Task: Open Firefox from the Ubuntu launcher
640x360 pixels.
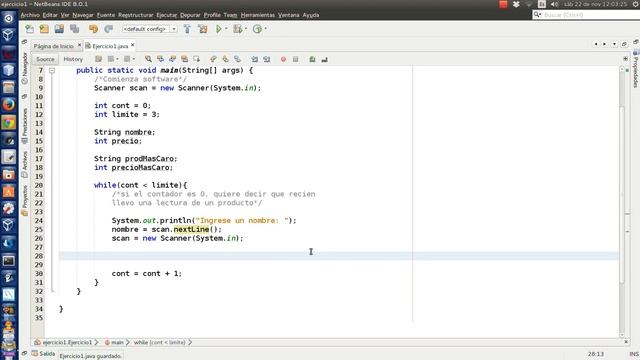Action: coord(9,104)
